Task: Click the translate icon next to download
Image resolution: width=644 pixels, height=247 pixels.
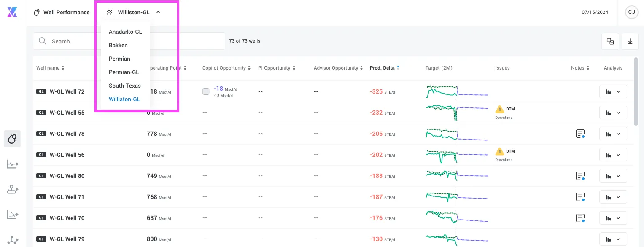Action: tap(610, 41)
